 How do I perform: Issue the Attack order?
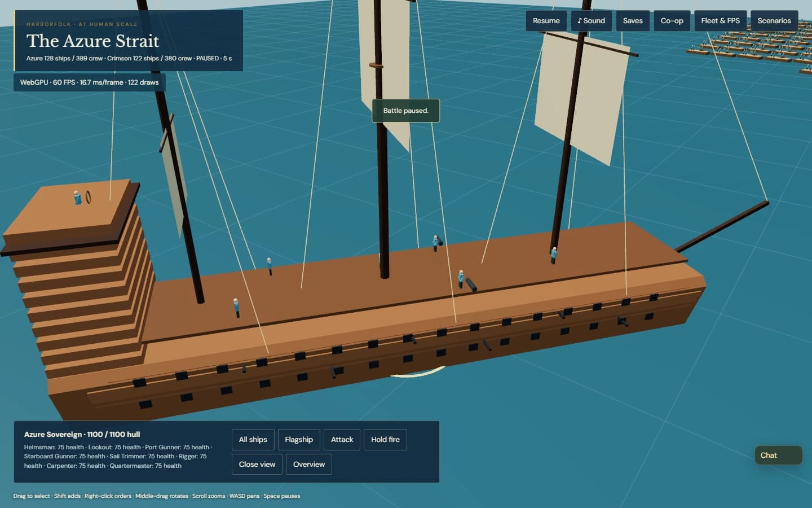click(x=342, y=440)
